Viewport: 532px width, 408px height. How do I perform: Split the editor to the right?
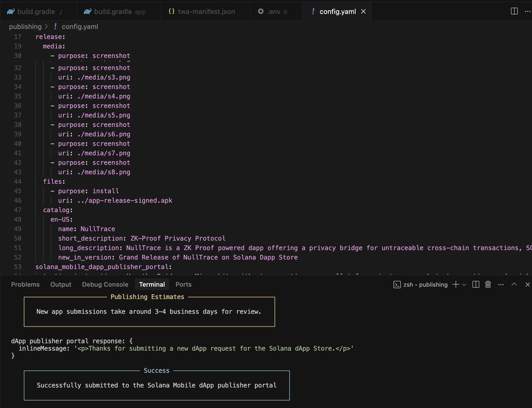point(514,11)
